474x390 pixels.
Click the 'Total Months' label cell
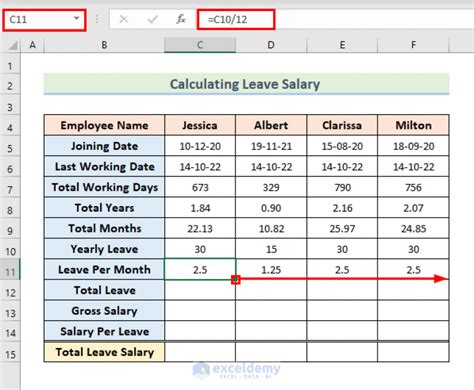(104, 229)
